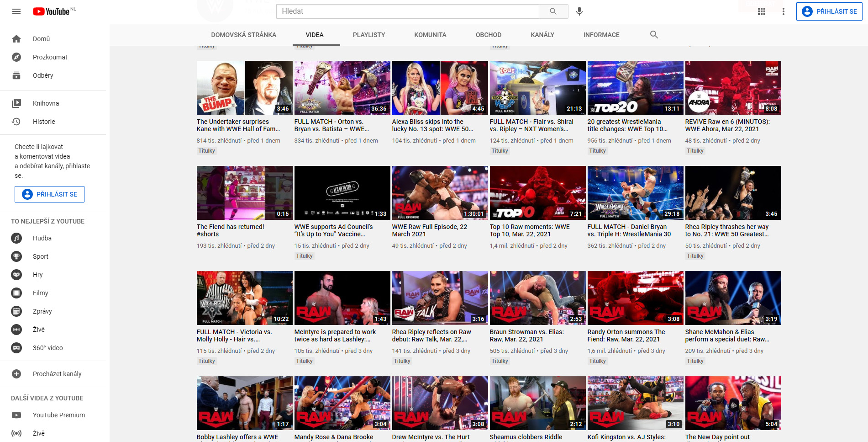Viewport: 868px width, 442px height.
Task: Open Procházet kanály in sidebar
Action: 57,374
